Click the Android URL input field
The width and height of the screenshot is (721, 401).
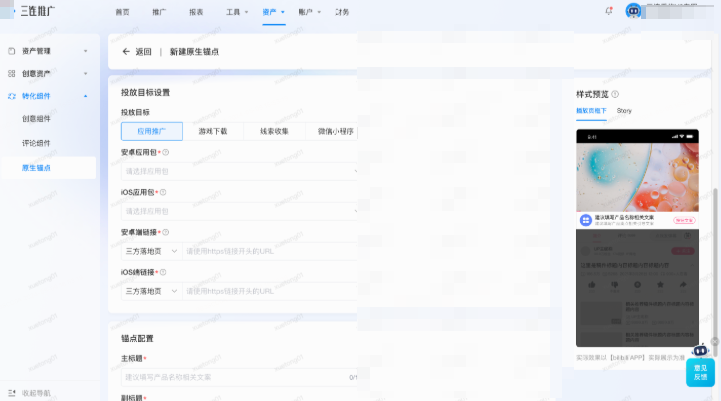pos(270,251)
